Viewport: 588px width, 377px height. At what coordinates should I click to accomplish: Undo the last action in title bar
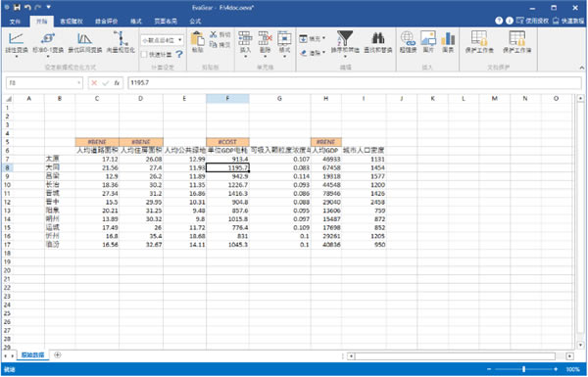pos(27,7)
